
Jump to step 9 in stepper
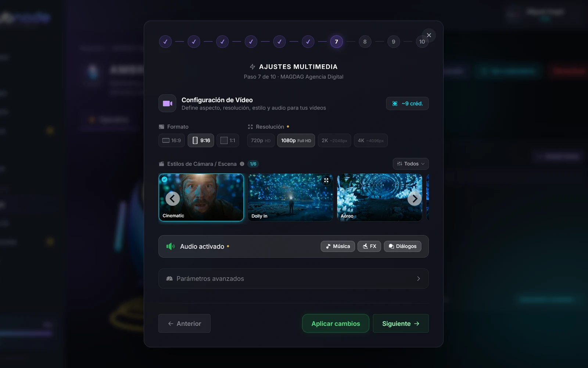tap(394, 42)
